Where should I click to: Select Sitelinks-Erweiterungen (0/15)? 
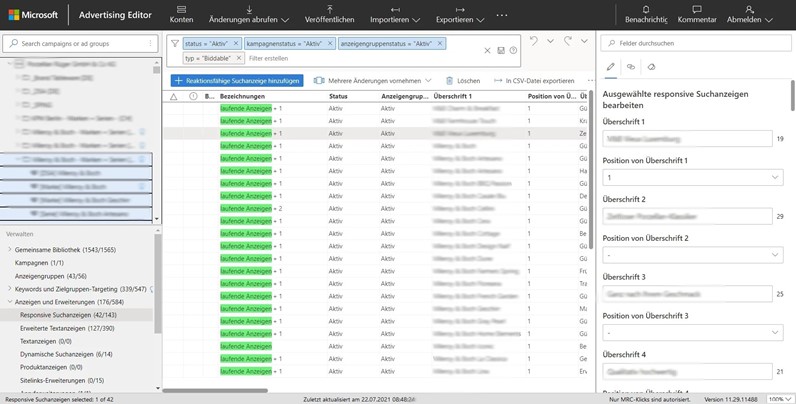tap(62, 380)
